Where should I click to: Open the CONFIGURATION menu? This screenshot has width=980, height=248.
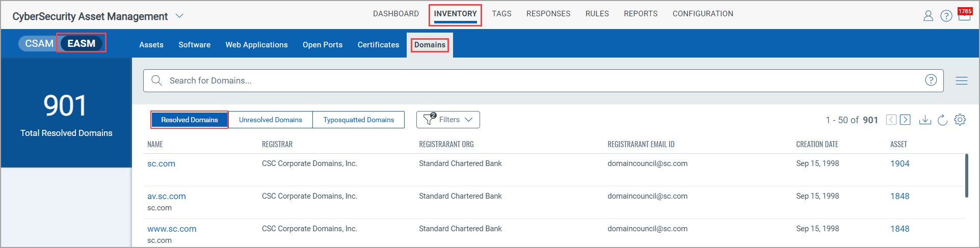tap(703, 14)
